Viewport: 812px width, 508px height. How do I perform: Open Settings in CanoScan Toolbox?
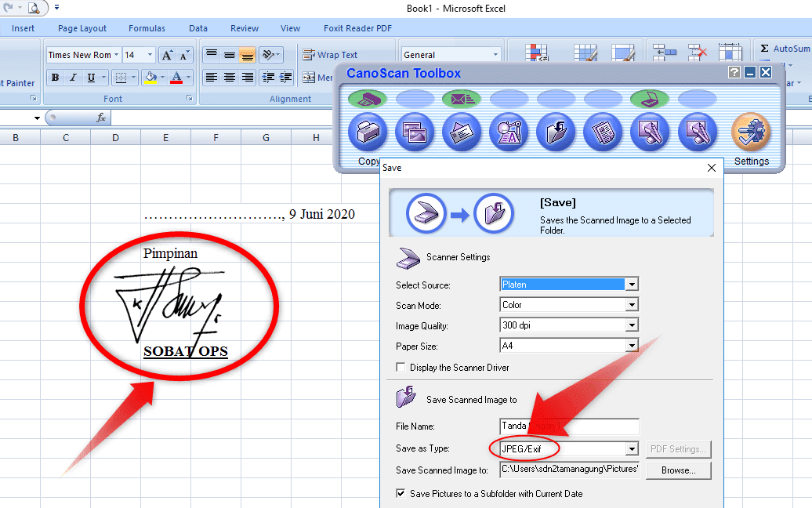point(752,132)
